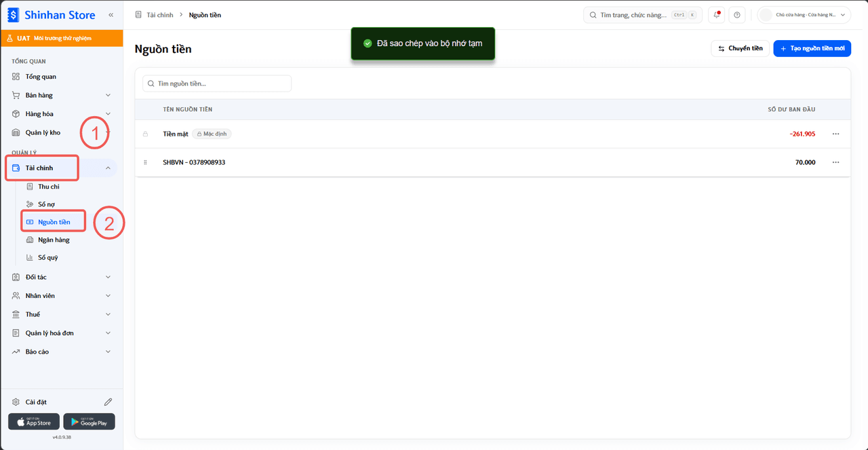Click the Tìm trang, chức năng search box
868x450 pixels.
[x=643, y=15]
